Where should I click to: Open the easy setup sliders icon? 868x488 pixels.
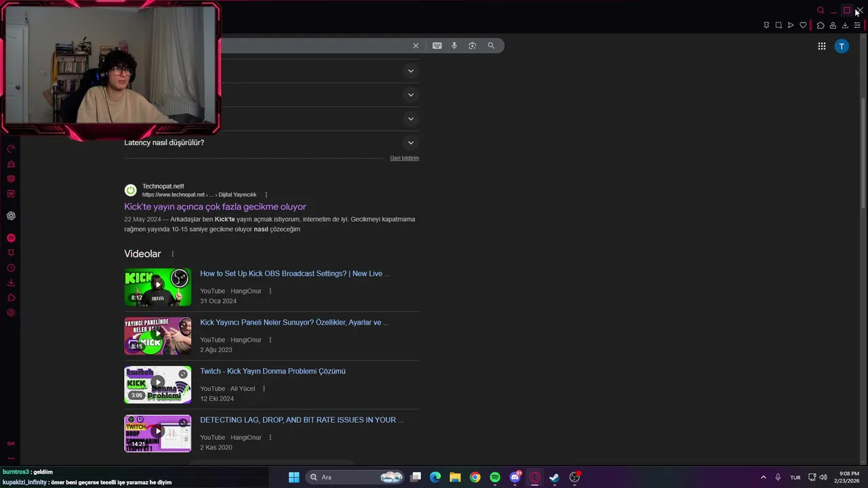(x=857, y=25)
